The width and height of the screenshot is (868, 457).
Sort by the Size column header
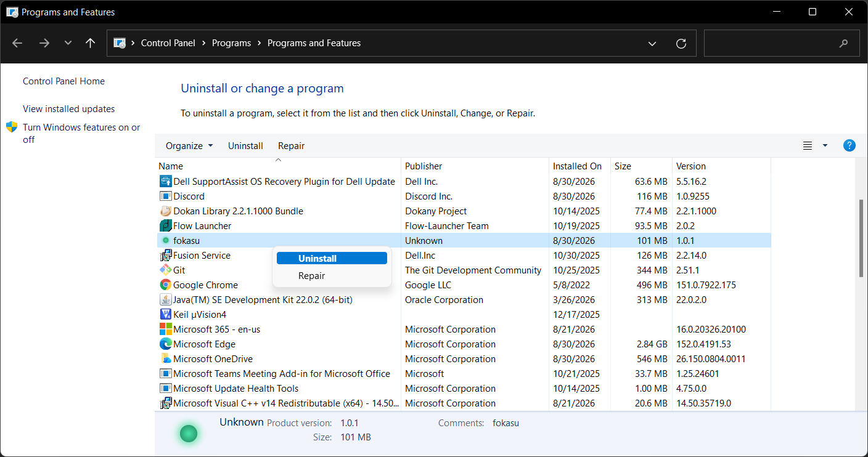point(641,166)
